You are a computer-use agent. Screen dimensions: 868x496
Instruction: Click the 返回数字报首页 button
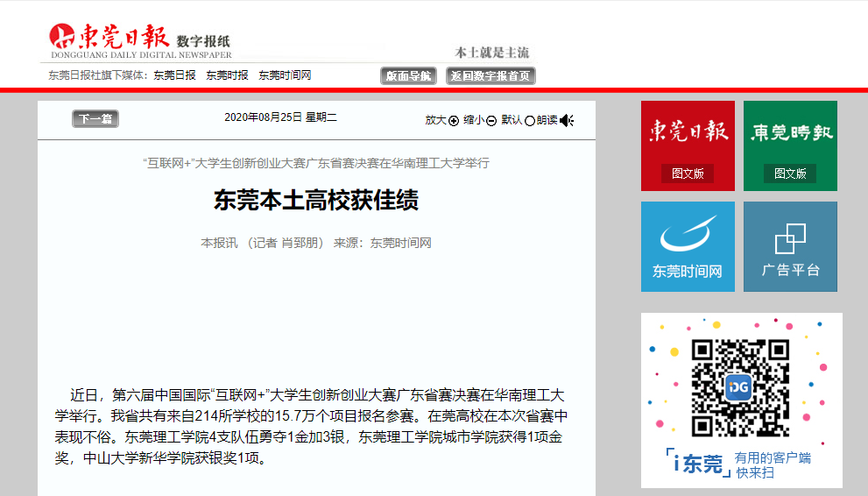point(490,76)
